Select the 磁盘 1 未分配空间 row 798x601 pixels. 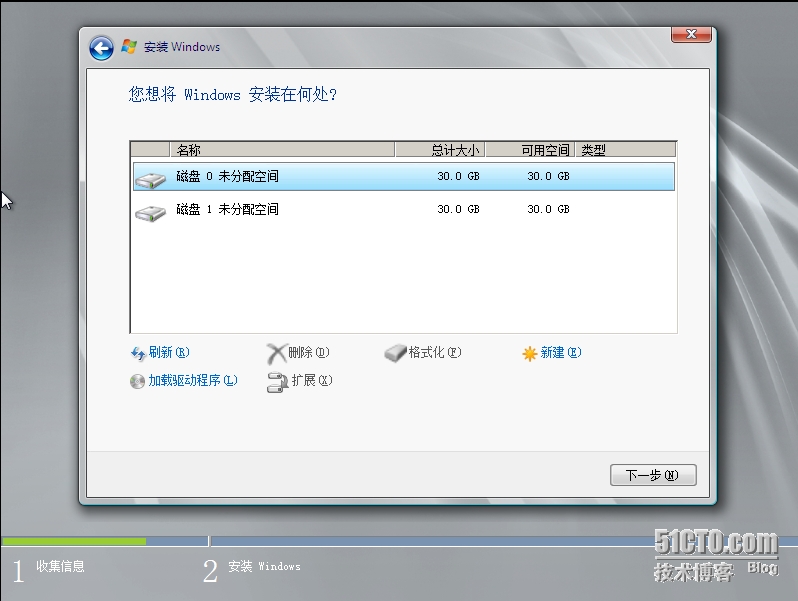coord(404,209)
